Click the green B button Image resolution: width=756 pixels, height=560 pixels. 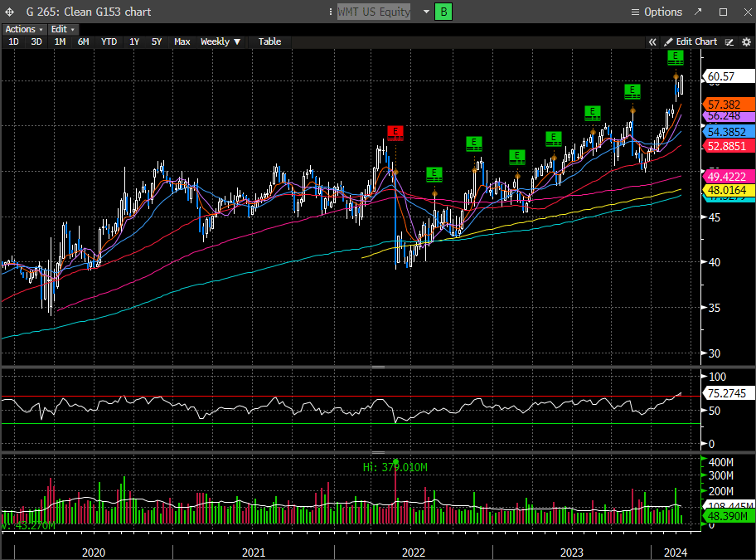pyautogui.click(x=443, y=12)
